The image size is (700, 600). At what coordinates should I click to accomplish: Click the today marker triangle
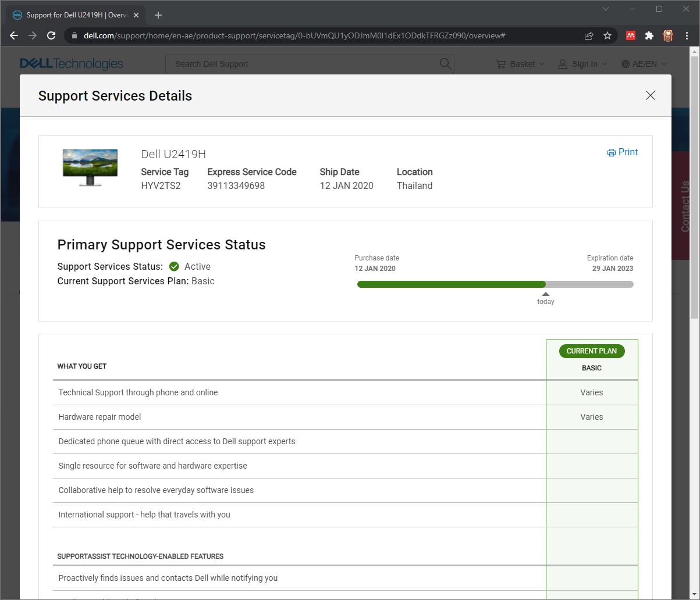(x=546, y=294)
